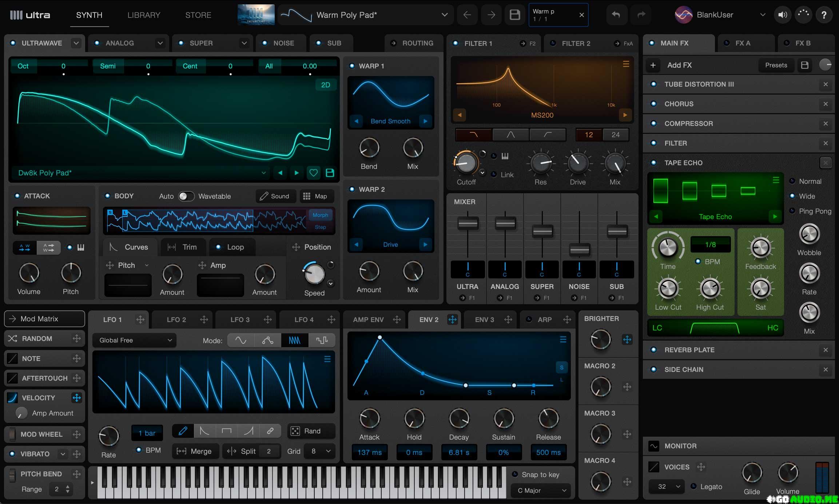Select the high-pass filter shape icon
The width and height of the screenshot is (839, 504).
(548, 135)
